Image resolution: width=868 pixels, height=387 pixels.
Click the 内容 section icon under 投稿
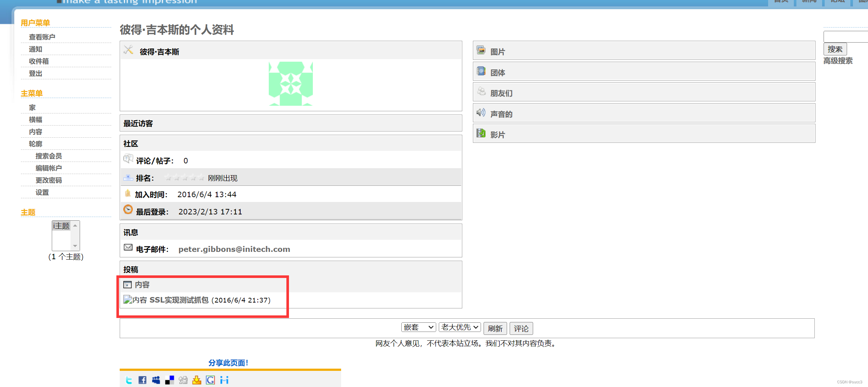click(127, 285)
